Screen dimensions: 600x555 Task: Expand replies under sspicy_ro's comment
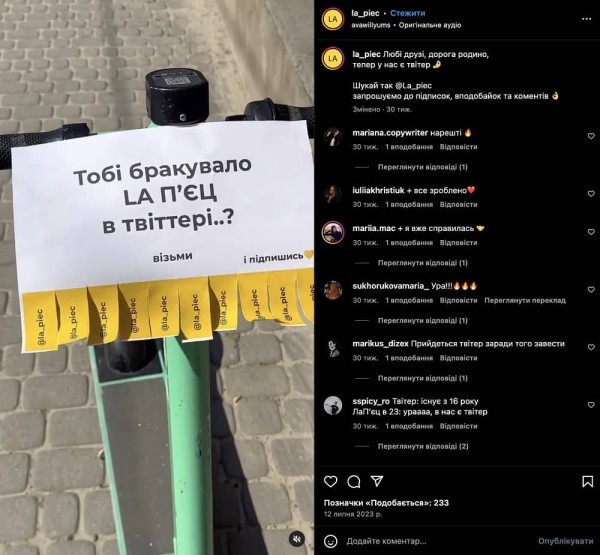pyautogui.click(x=423, y=446)
